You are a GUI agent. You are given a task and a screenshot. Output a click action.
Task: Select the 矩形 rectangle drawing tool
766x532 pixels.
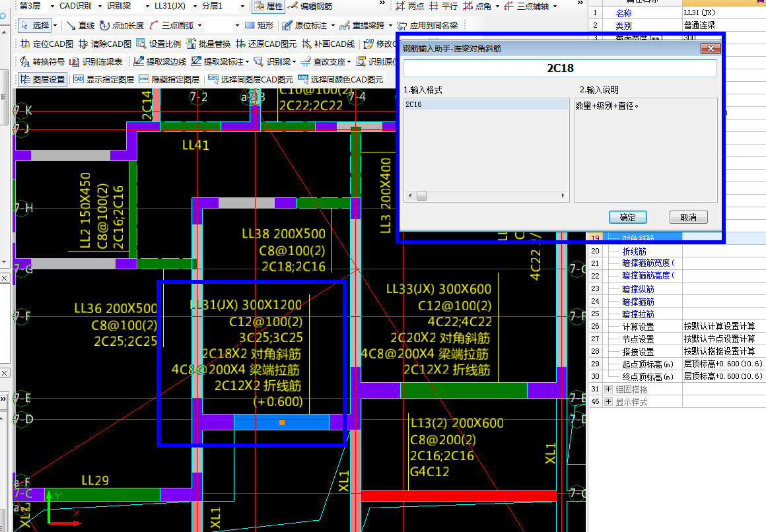pos(260,25)
